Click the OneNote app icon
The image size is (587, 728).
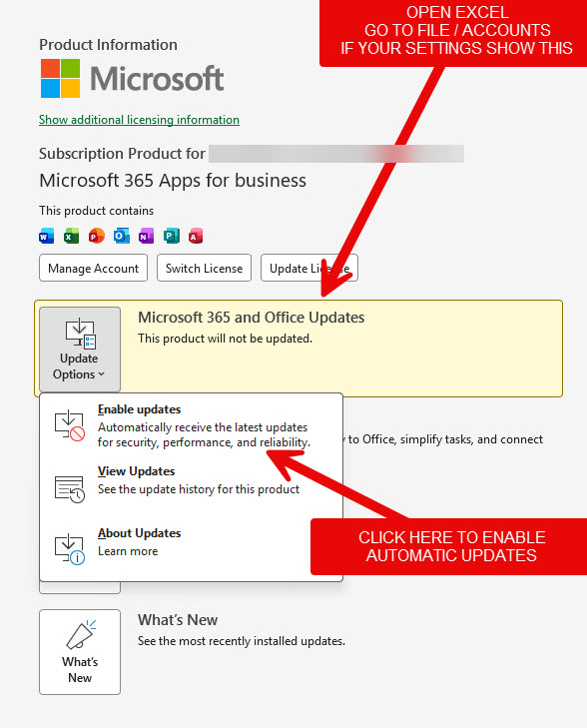146,236
